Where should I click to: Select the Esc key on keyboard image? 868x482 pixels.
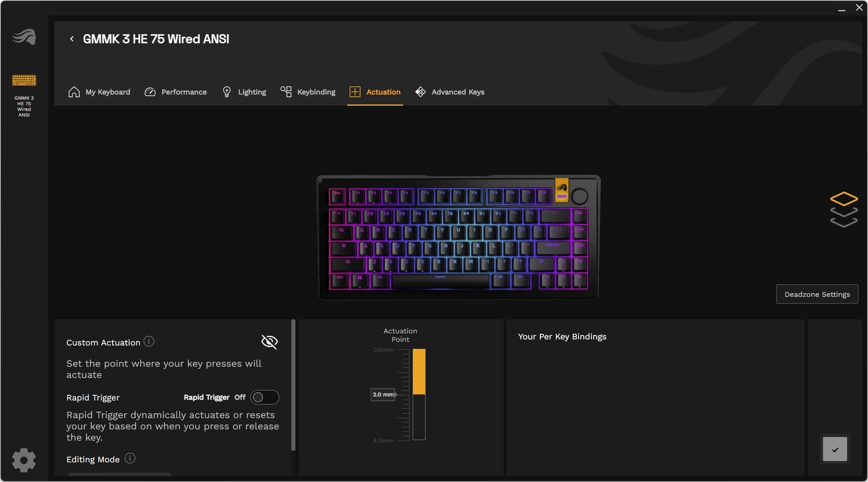(x=337, y=197)
